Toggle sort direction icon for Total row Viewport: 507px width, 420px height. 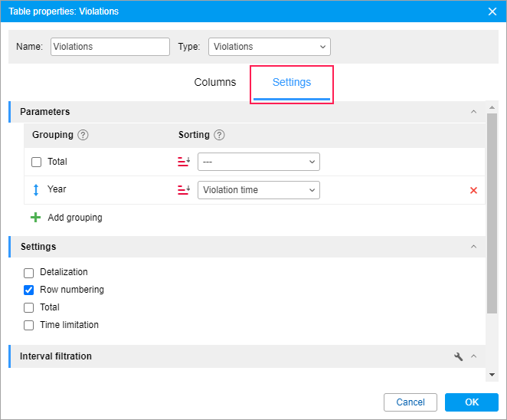[184, 162]
